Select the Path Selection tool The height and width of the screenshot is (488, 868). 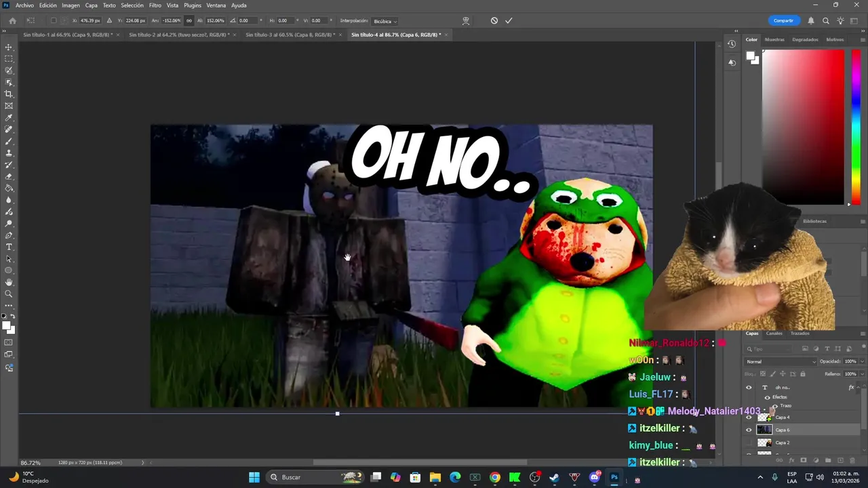click(9, 259)
